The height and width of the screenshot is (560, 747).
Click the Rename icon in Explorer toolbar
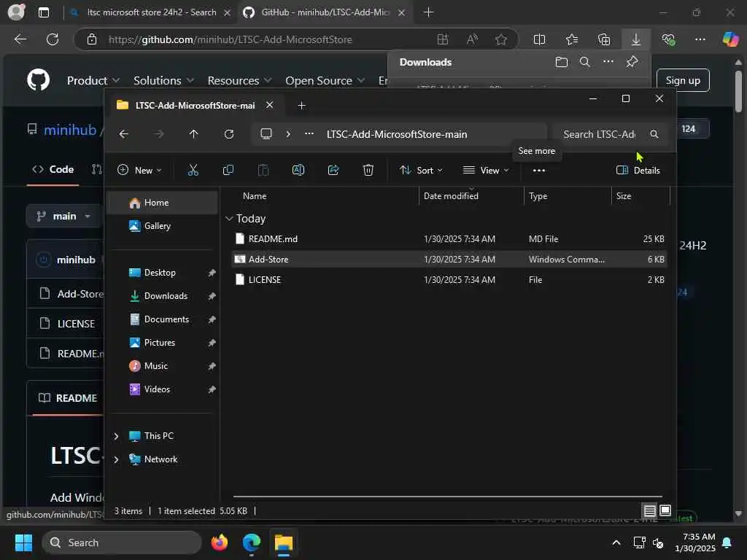[x=298, y=170]
